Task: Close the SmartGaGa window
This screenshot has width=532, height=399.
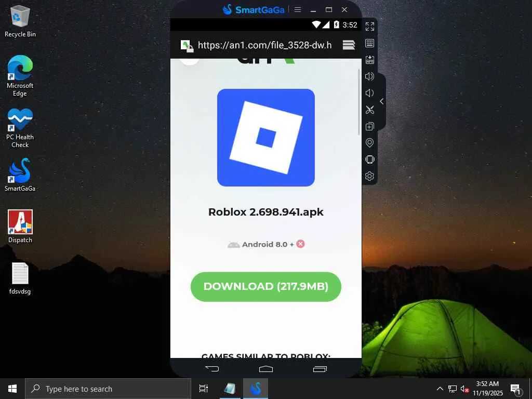Action: click(344, 10)
